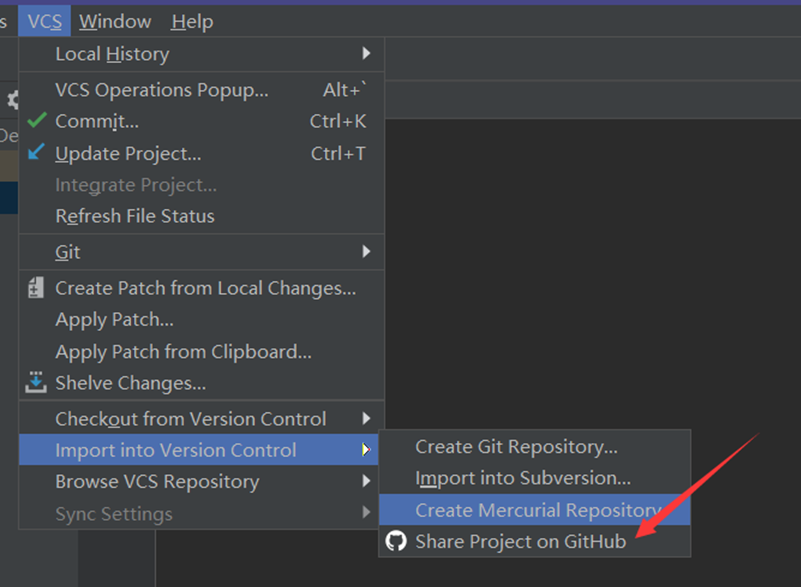Image resolution: width=801 pixels, height=587 pixels.
Task: Select Local History menu entry
Action: [x=202, y=54]
